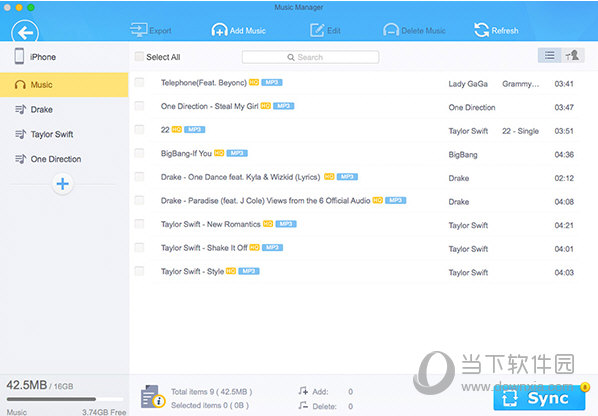Click the Export label
The image size is (598, 416).
(x=160, y=31)
